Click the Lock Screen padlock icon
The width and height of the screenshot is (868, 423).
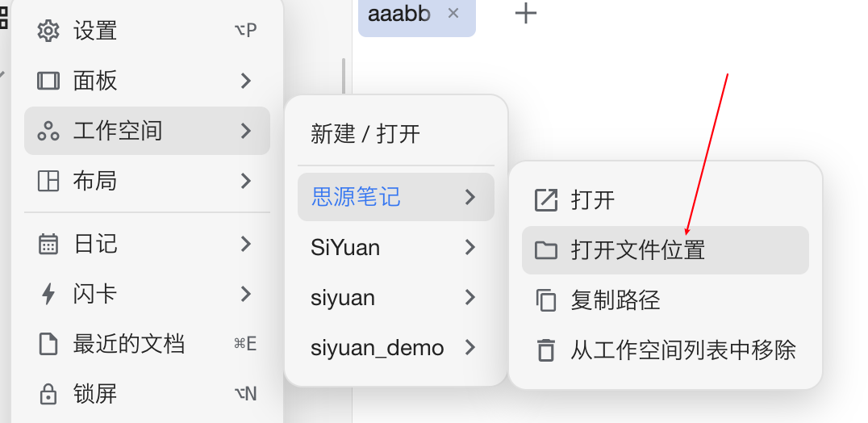pyautogui.click(x=48, y=395)
